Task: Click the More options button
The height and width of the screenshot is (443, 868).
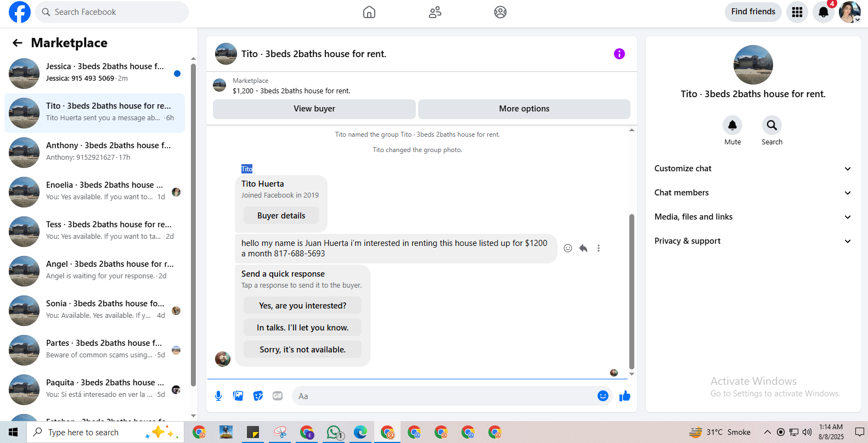Action: (524, 109)
